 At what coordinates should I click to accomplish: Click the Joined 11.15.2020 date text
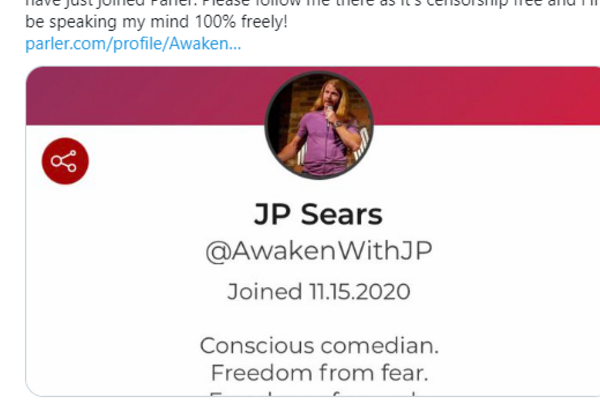pos(319,292)
